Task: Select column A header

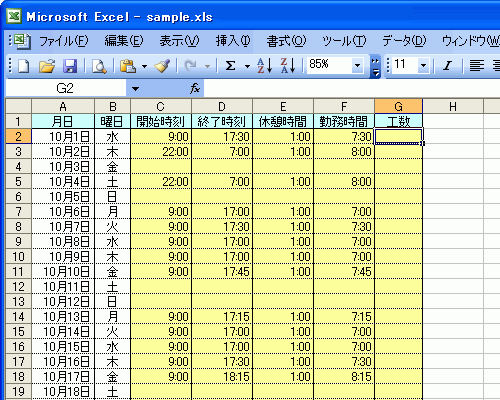Action: [63, 106]
